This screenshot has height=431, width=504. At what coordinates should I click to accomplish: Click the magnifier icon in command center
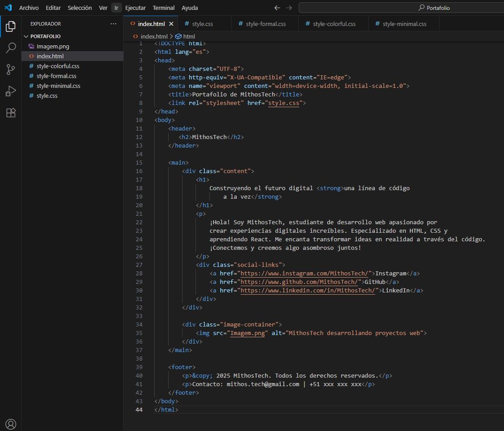pos(421,7)
